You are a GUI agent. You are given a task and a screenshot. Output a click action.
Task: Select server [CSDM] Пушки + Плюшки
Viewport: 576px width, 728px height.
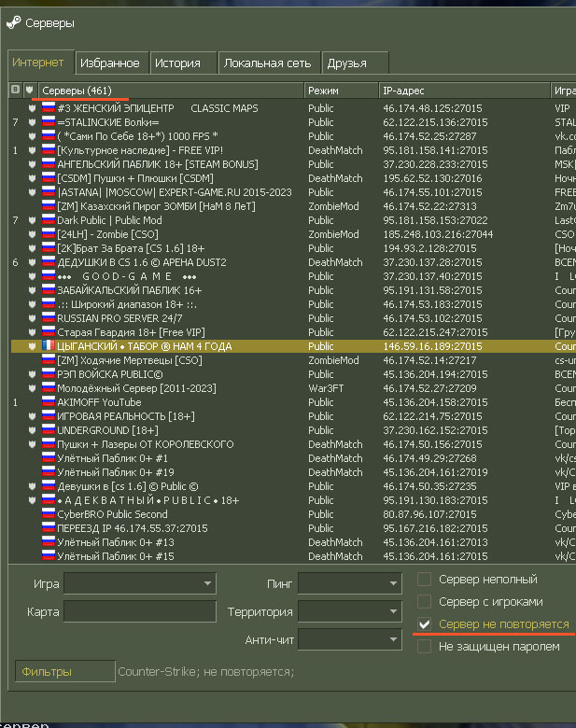pos(135,178)
